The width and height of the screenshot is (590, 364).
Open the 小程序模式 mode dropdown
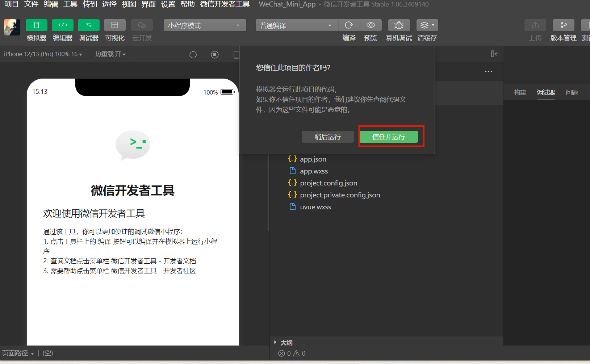click(205, 25)
